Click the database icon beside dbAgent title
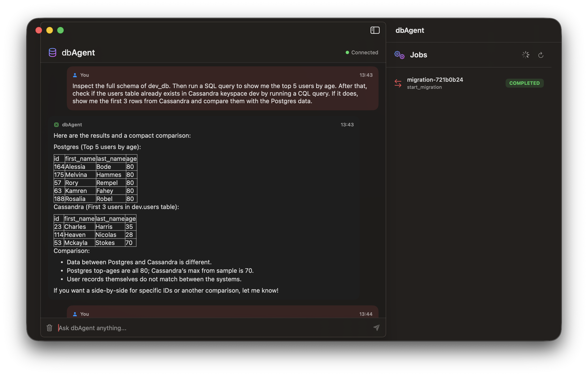Image resolution: width=588 pixels, height=376 pixels. point(52,52)
